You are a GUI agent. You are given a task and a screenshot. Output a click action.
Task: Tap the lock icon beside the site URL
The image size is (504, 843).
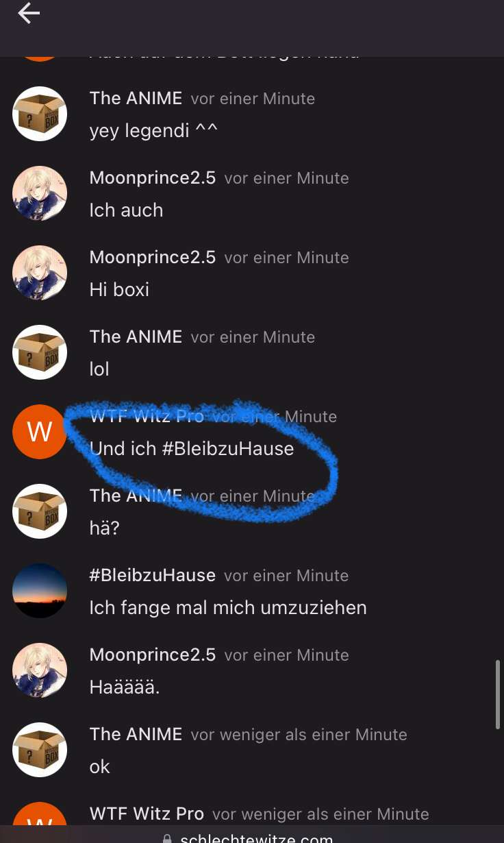167,838
